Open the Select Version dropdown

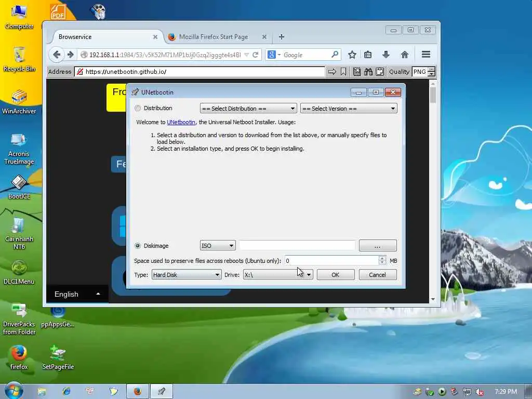(349, 109)
